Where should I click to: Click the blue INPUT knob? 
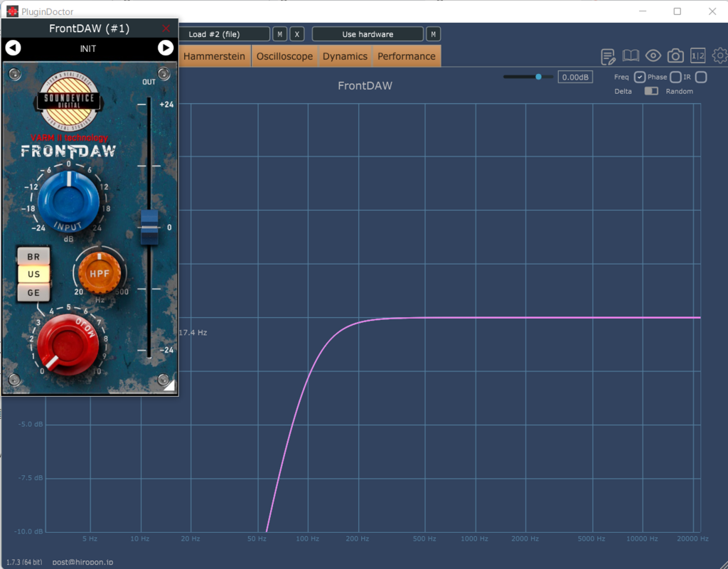(x=68, y=201)
